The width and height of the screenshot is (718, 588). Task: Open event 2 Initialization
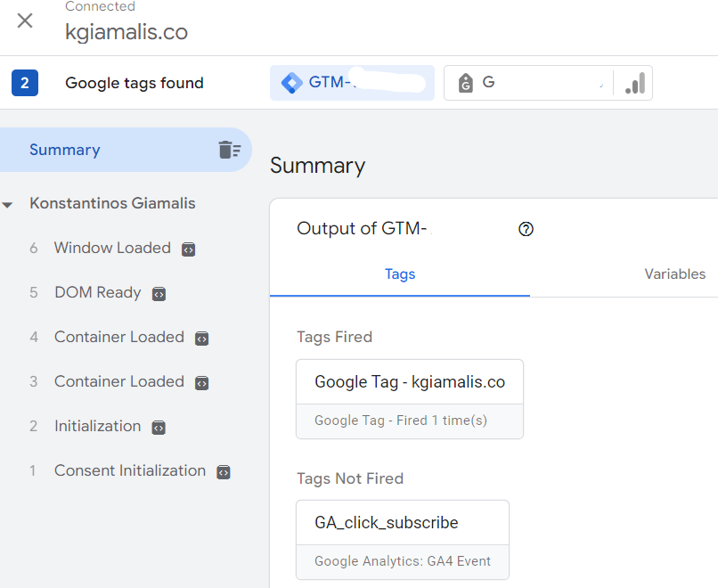[97, 426]
